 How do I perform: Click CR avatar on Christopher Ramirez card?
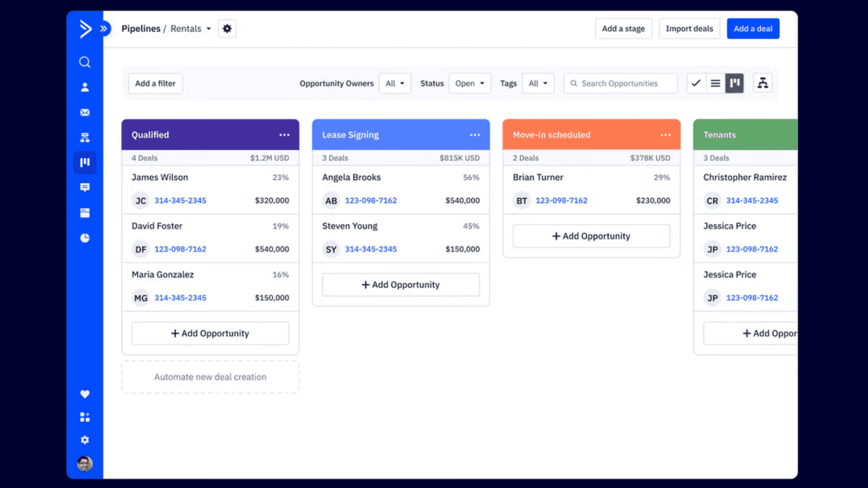(x=712, y=201)
